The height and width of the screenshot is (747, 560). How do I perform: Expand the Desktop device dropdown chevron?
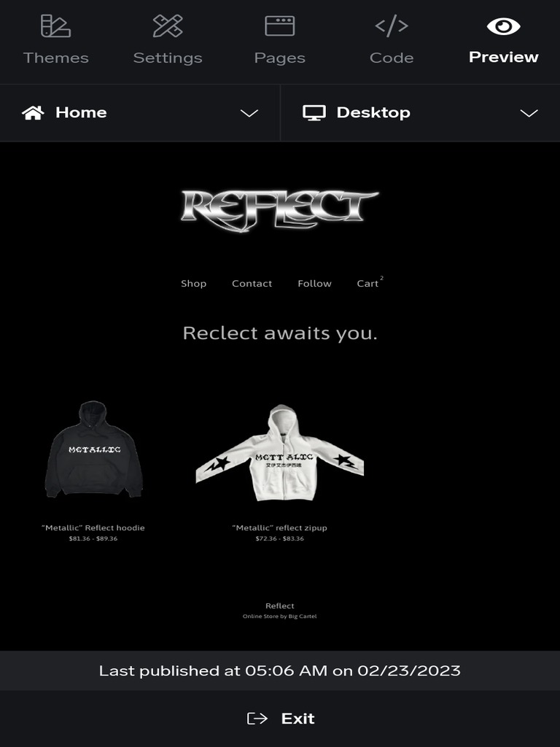point(529,113)
